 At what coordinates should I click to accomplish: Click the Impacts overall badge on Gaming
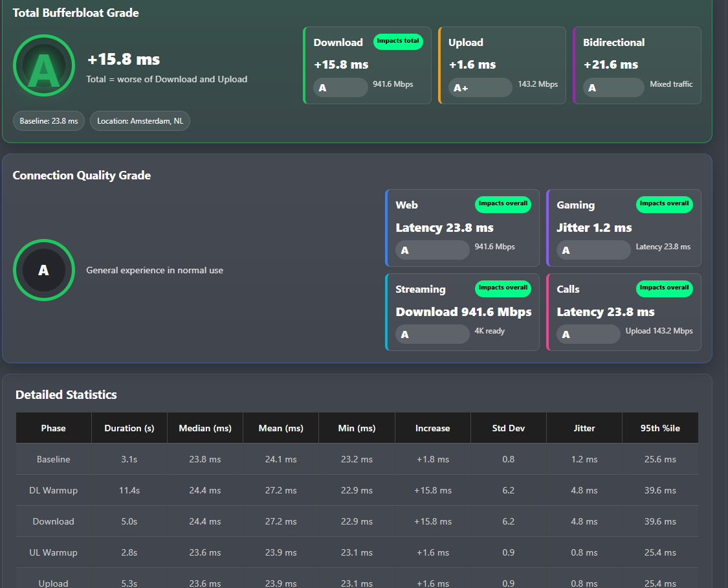point(665,204)
